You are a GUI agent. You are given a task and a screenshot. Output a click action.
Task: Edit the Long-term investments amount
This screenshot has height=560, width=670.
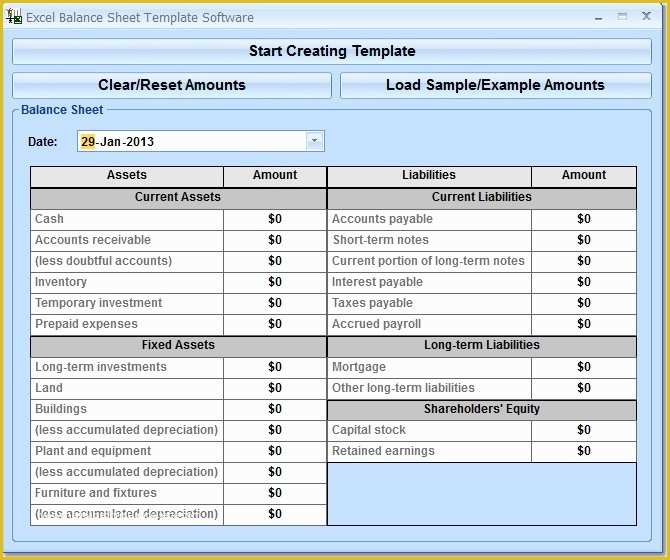275,367
